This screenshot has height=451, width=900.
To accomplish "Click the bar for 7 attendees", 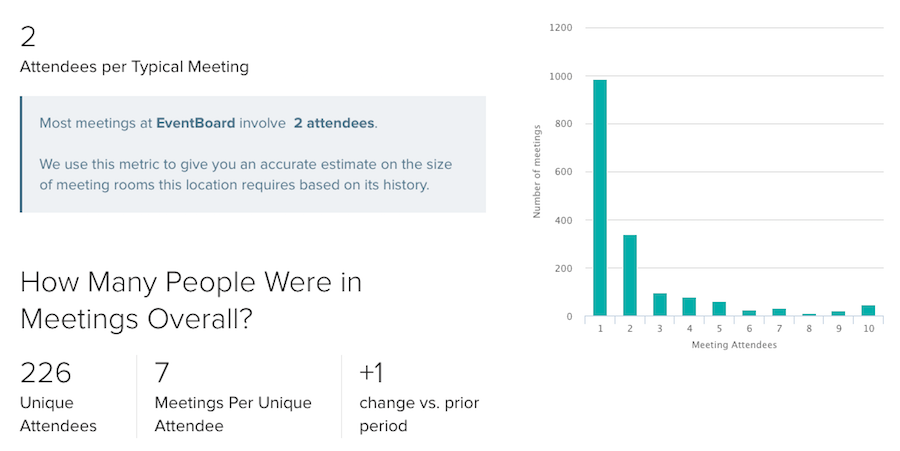I will tap(779, 312).
